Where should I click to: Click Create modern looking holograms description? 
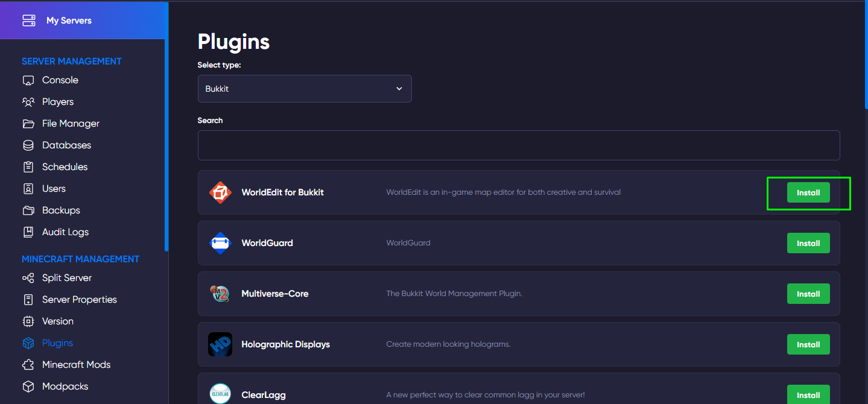448,344
